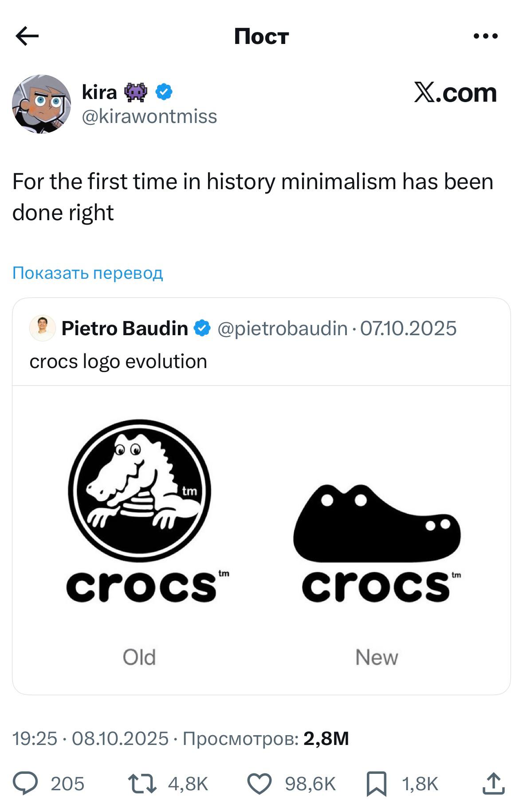Image resolution: width=523 pixels, height=812 pixels.
Task: Tap Pietro Baudin's verified badge
Action: (203, 329)
